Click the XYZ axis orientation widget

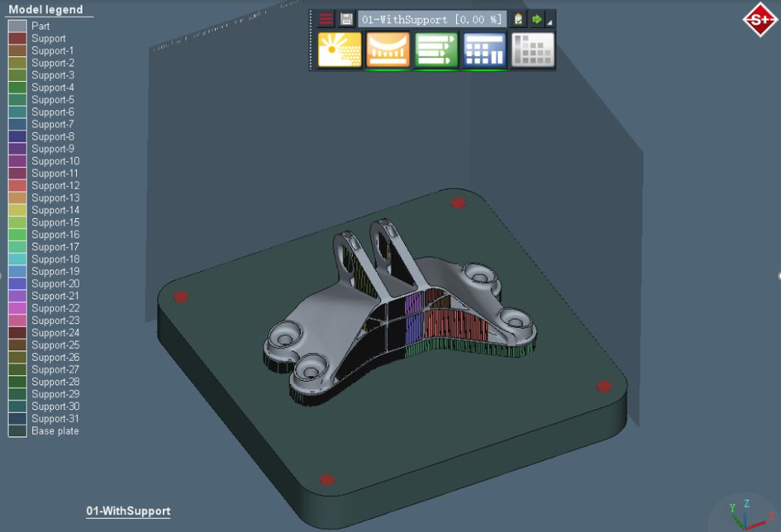click(x=747, y=515)
